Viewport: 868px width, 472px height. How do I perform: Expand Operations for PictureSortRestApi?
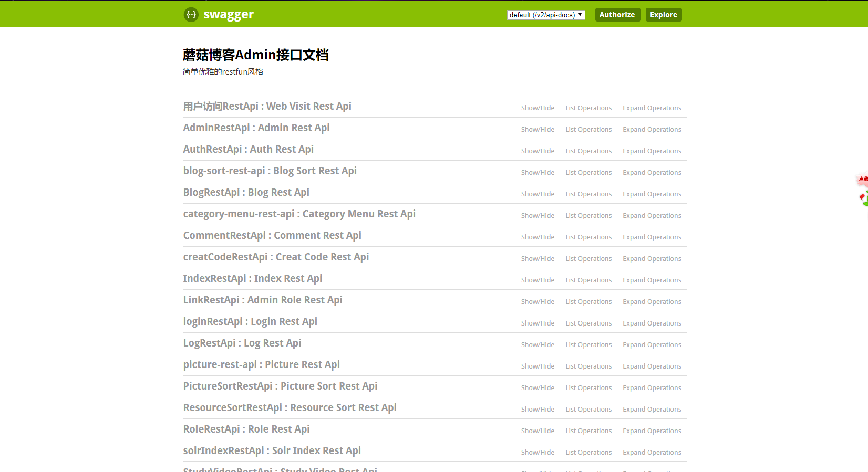(x=652, y=388)
